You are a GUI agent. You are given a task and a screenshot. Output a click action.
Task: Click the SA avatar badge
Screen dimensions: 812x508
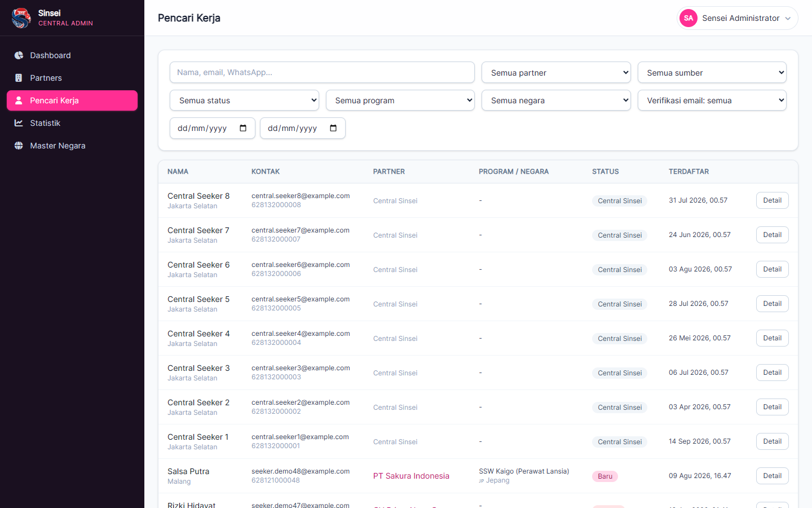coord(689,18)
